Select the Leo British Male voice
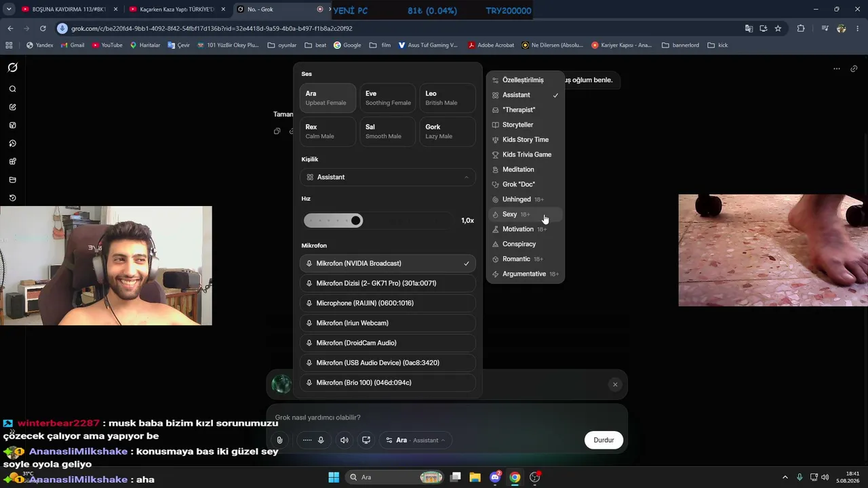The height and width of the screenshot is (488, 868). pyautogui.click(x=448, y=98)
